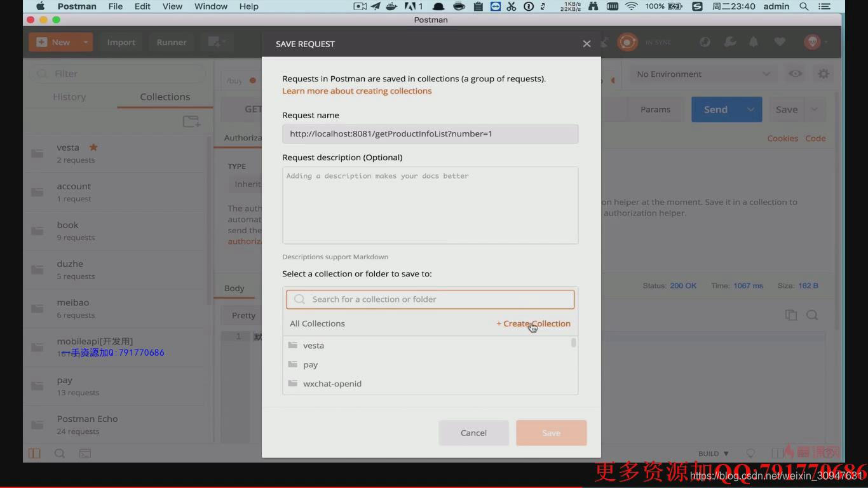Viewport: 868px width, 488px height.
Task: Open the Postman Echo collection
Action: coord(114,424)
